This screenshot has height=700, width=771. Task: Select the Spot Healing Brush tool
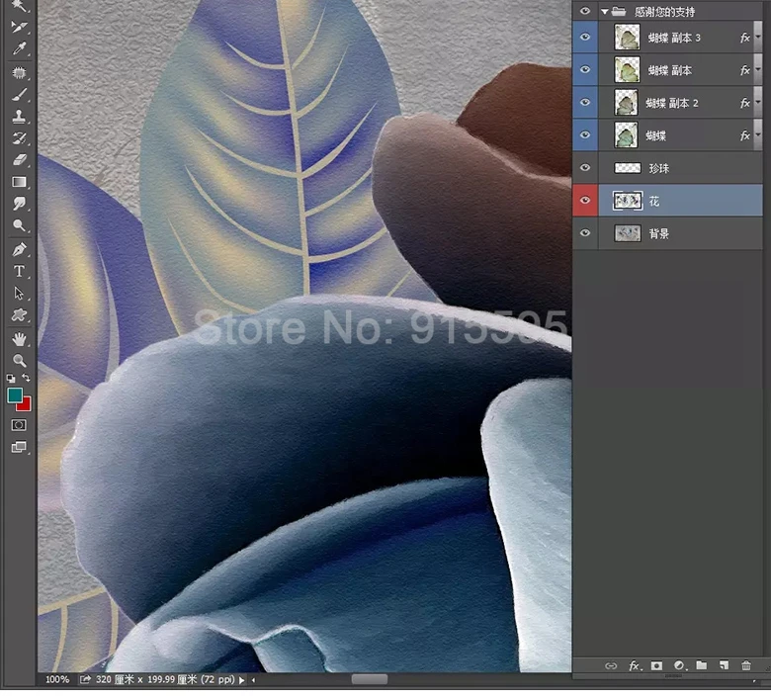19,73
